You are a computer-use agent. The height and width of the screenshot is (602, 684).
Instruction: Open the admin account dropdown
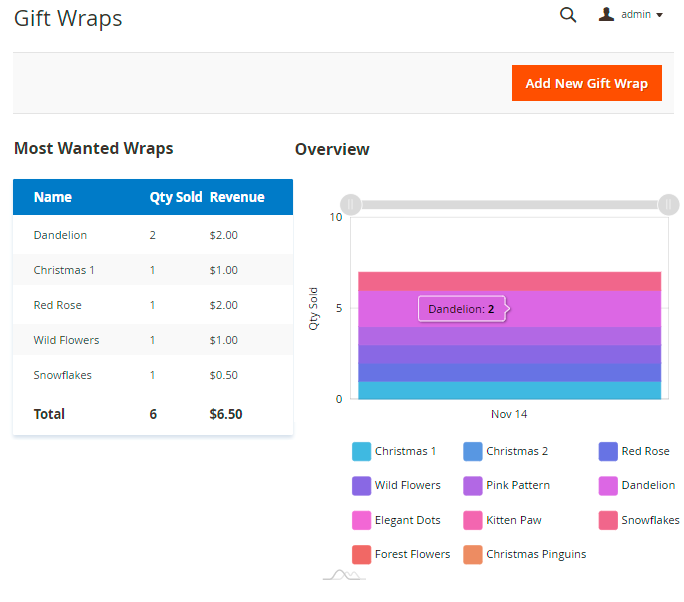pos(640,15)
